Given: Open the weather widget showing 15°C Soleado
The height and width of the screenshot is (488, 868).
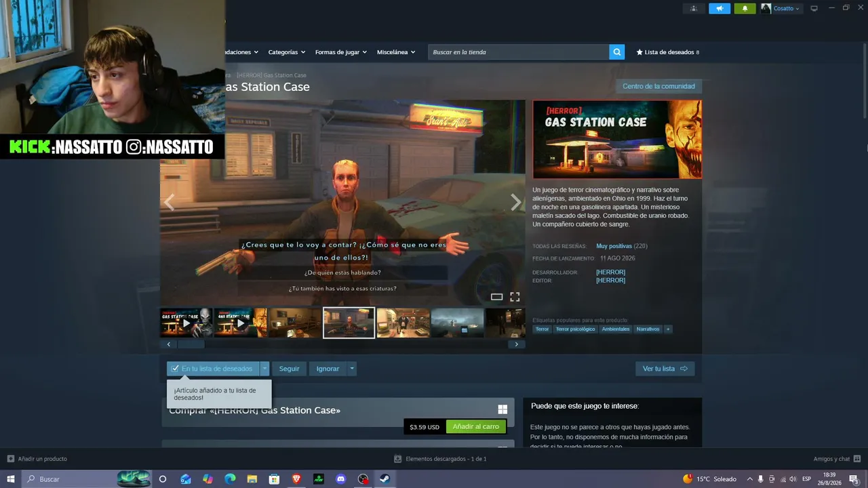Looking at the screenshot, I should [710, 479].
